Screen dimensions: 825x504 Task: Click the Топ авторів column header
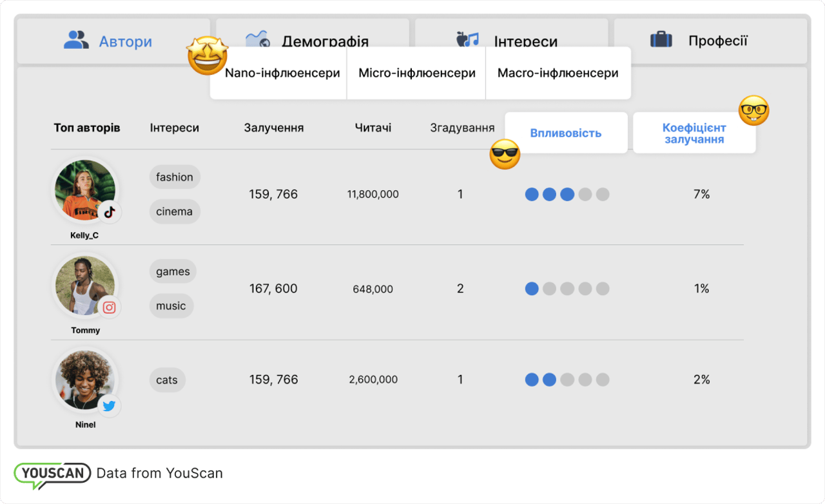87,128
